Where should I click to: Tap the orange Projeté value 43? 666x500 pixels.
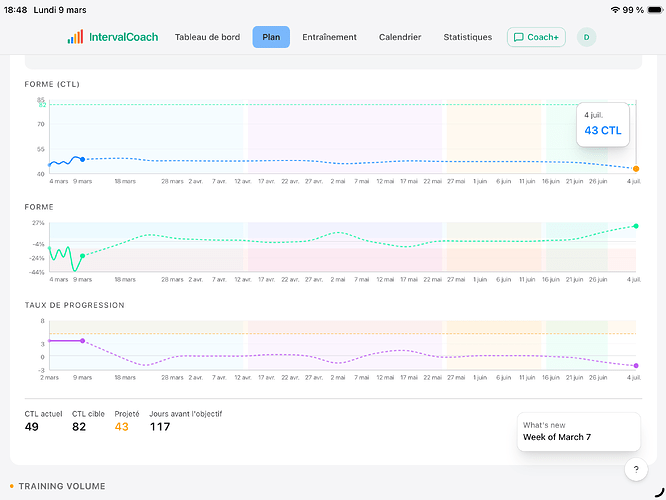(122, 427)
